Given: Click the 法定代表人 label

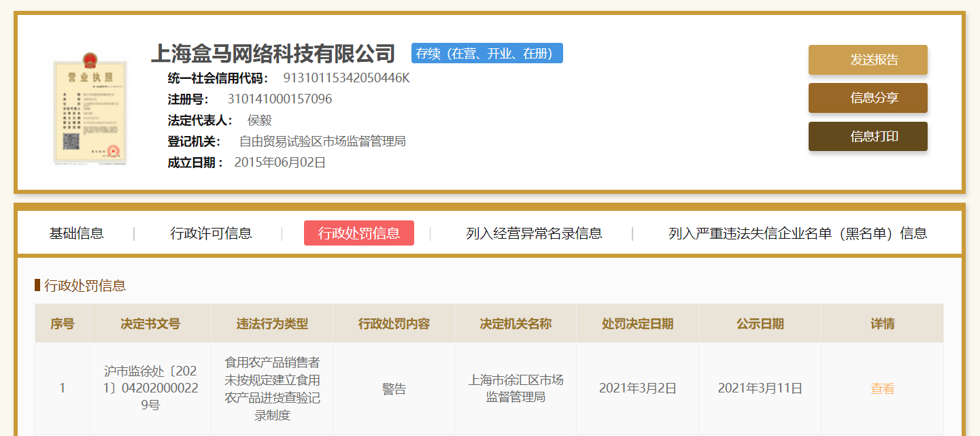Looking at the screenshot, I should click(201, 120).
